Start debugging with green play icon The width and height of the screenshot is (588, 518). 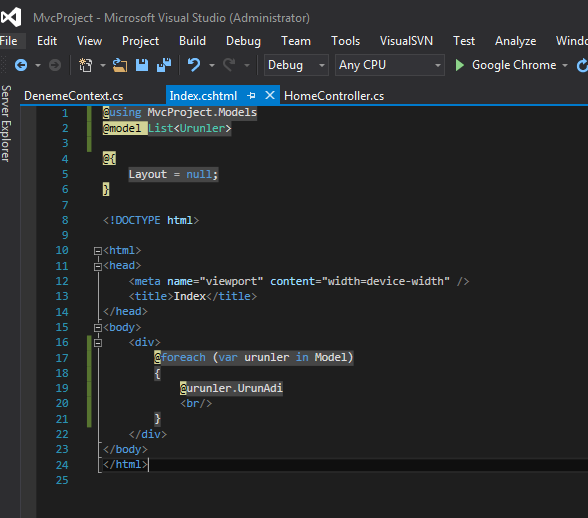(459, 65)
